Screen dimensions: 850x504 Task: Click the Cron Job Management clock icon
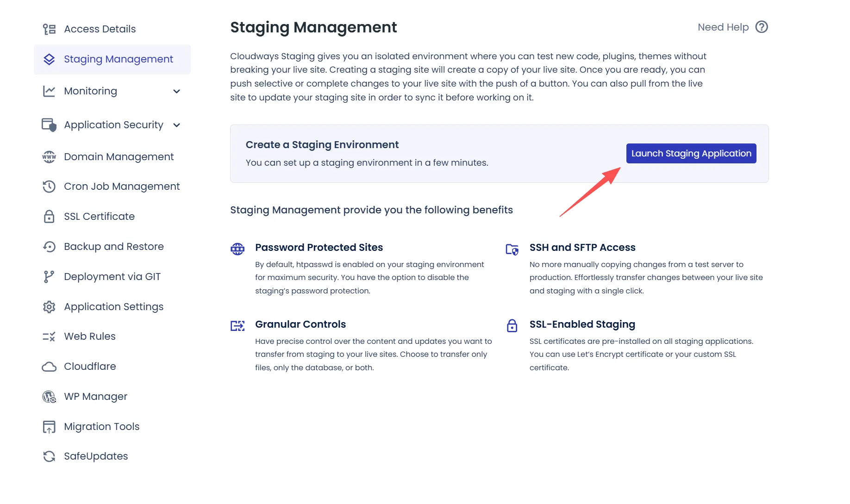(49, 187)
